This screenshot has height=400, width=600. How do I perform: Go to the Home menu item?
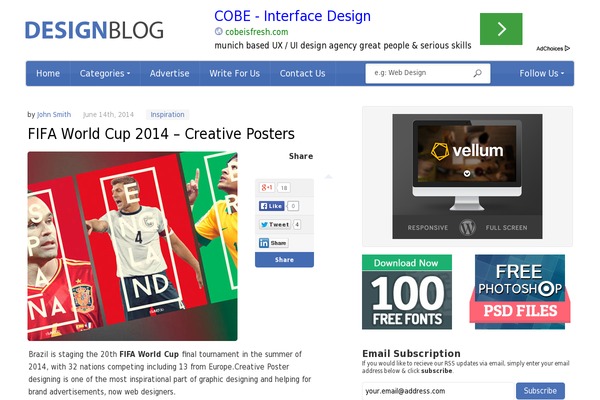pyautogui.click(x=48, y=73)
